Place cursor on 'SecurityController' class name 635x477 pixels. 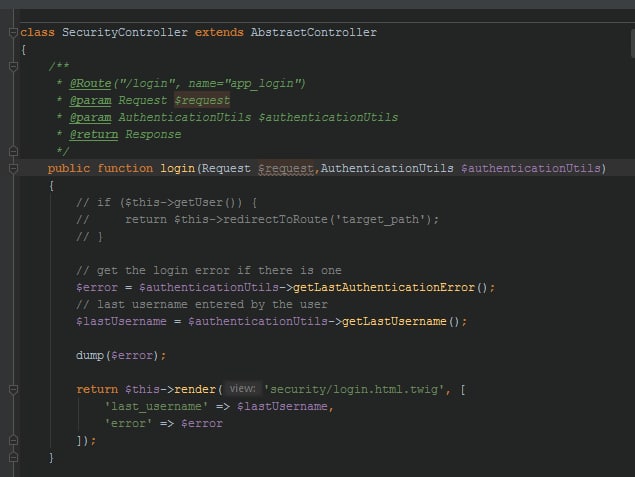pos(125,32)
